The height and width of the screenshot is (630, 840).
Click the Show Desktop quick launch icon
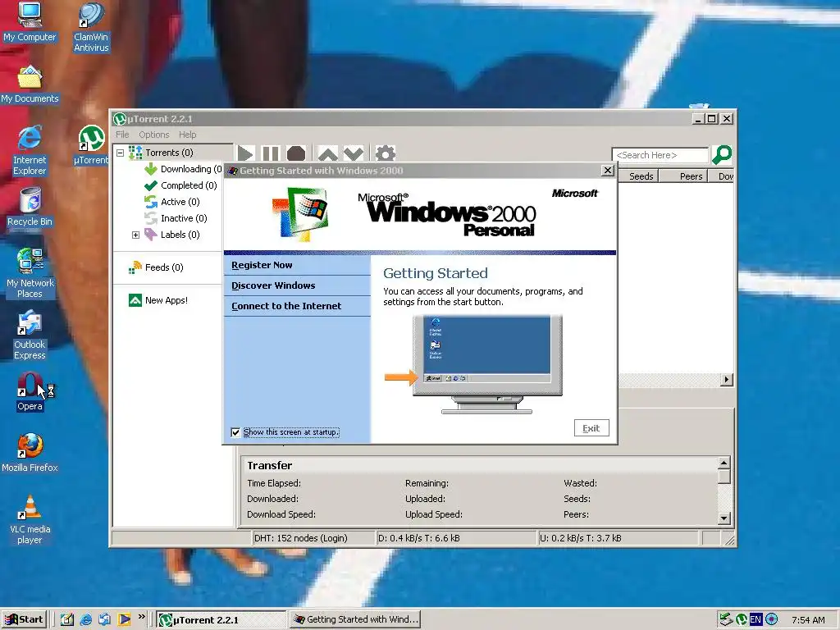point(67,619)
